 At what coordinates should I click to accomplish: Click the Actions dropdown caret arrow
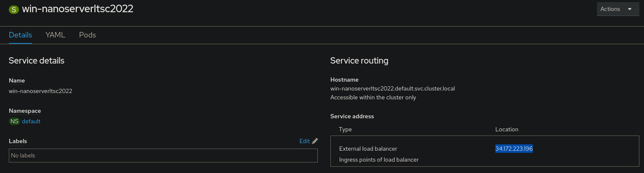[629, 9]
